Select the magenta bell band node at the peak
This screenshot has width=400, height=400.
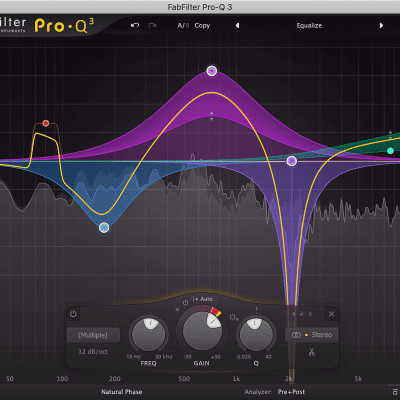click(x=212, y=71)
